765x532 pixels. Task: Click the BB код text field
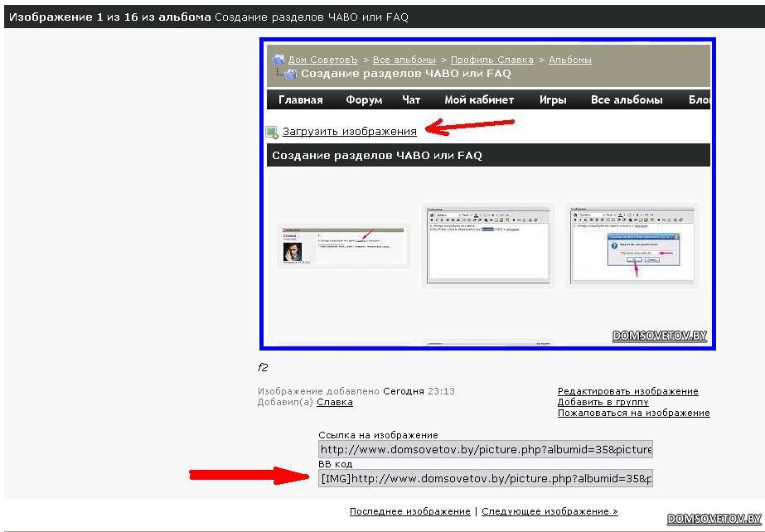(486, 479)
